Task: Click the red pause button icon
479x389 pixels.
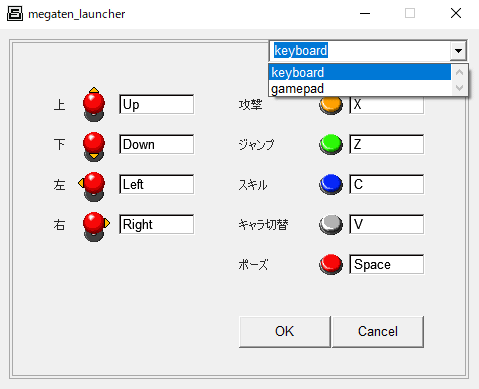Action: 331,264
